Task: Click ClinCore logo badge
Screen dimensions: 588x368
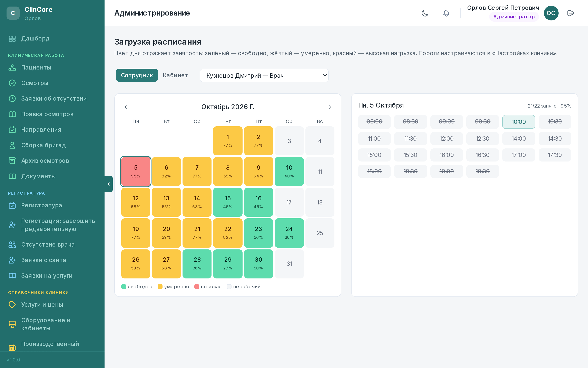Action: point(13,13)
